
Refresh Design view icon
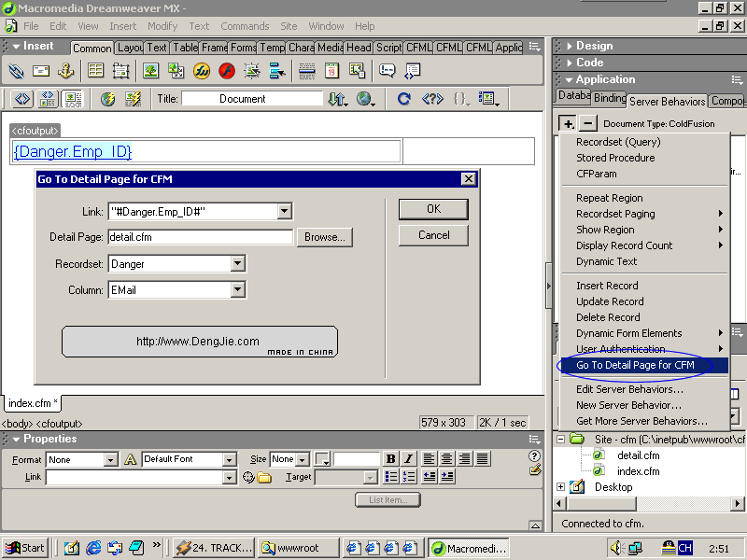click(404, 99)
